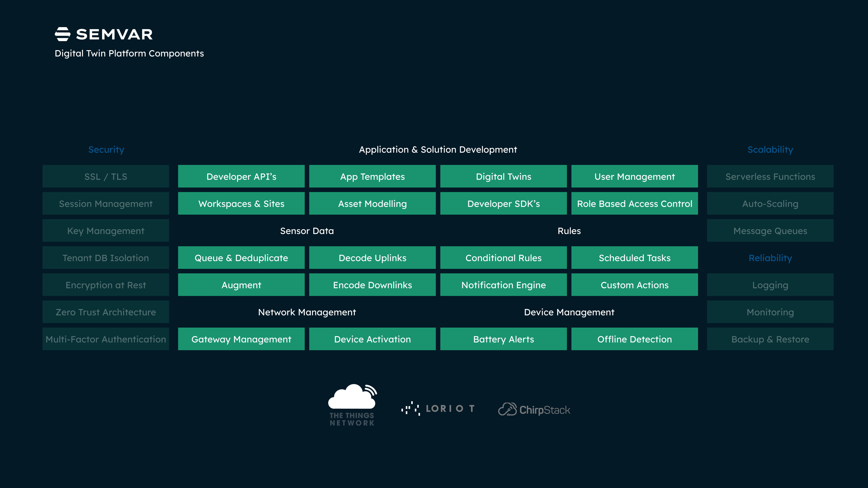The height and width of the screenshot is (488, 868).
Task: Click the Monitoring tile
Action: click(x=770, y=312)
